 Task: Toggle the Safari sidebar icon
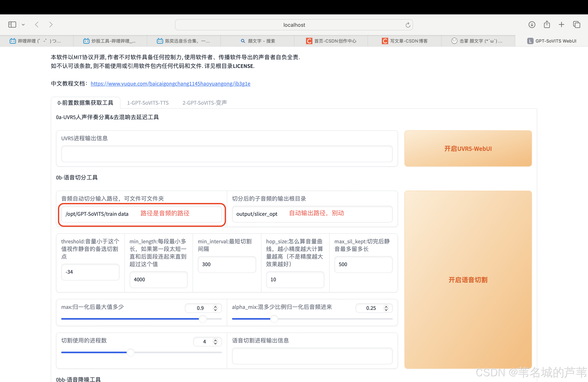pos(12,25)
